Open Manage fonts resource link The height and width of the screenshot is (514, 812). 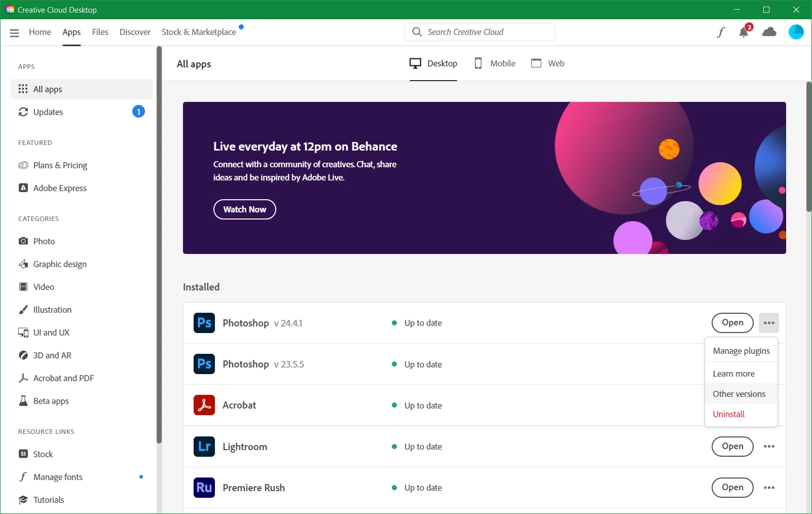[81, 477]
